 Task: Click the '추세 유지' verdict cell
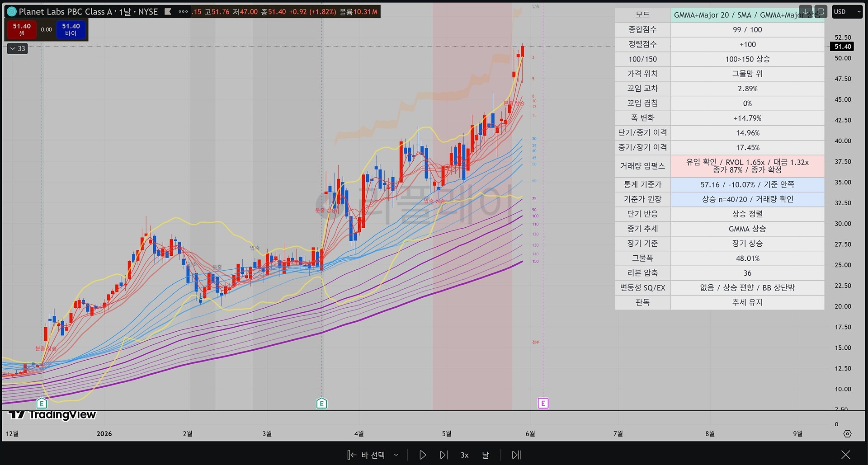(747, 302)
